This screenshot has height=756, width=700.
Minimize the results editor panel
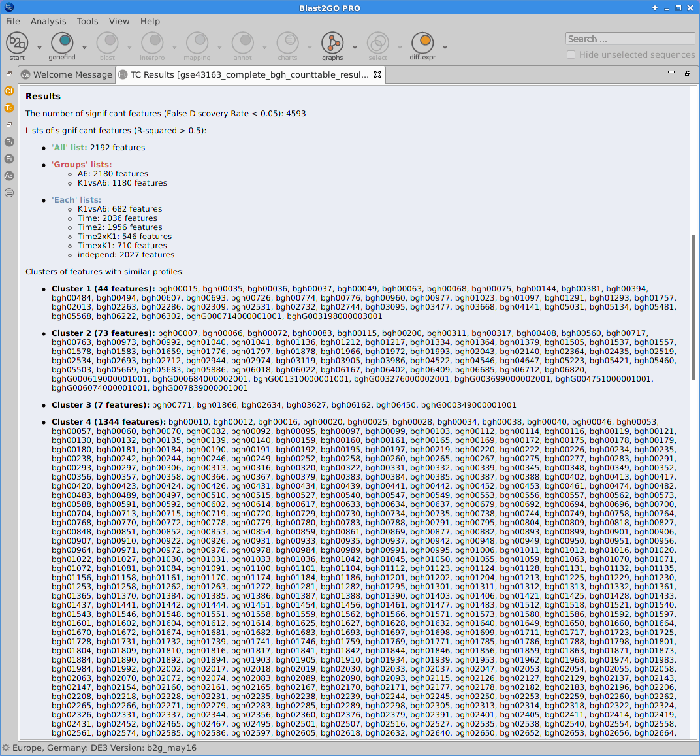click(671, 73)
